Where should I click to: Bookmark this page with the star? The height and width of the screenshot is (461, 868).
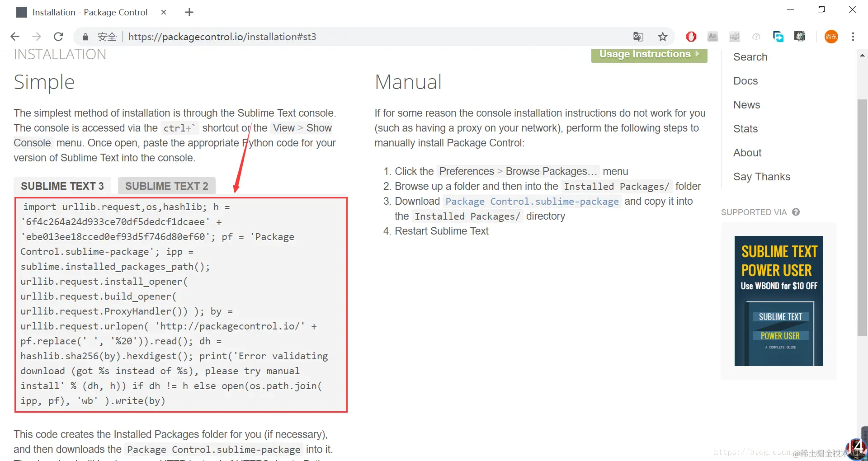coord(663,37)
